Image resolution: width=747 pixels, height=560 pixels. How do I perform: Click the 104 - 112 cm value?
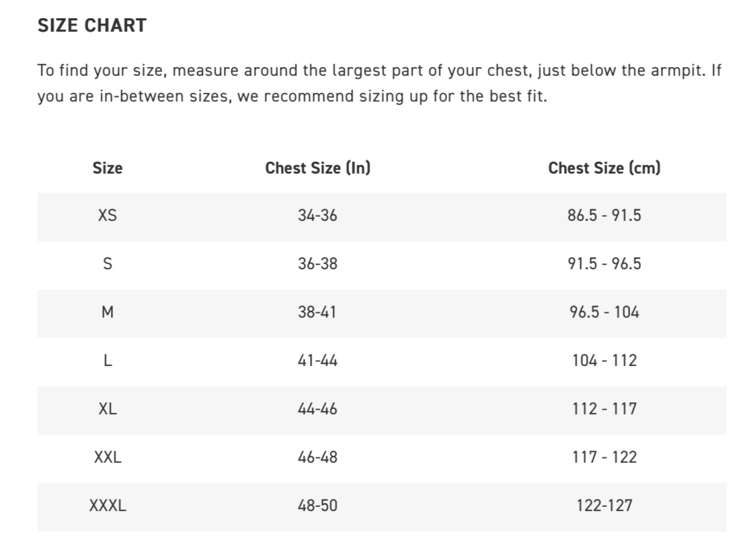point(604,360)
